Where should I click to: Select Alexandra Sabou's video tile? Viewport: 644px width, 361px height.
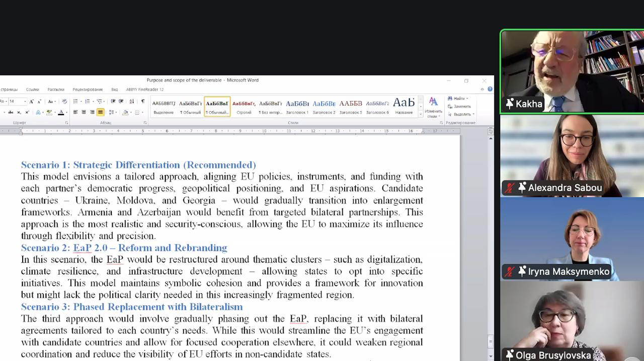572,155
